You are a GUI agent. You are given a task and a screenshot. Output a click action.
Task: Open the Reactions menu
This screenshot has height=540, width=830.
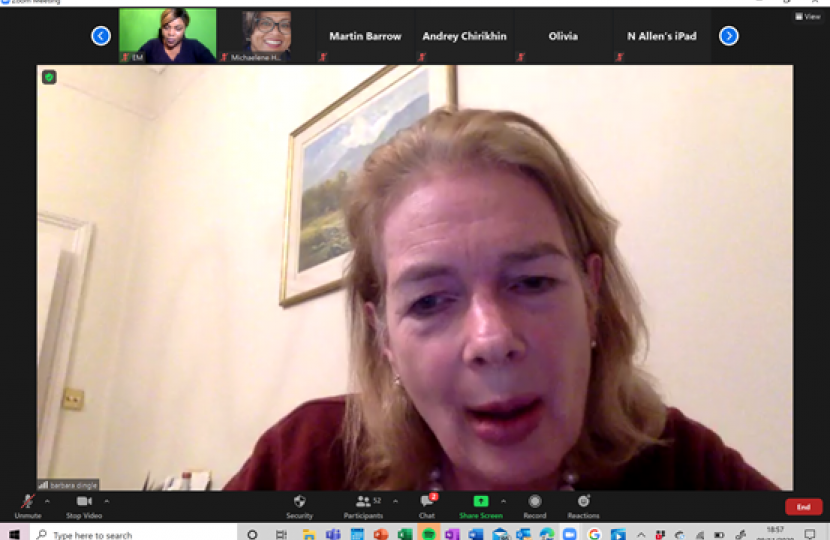pyautogui.click(x=583, y=505)
